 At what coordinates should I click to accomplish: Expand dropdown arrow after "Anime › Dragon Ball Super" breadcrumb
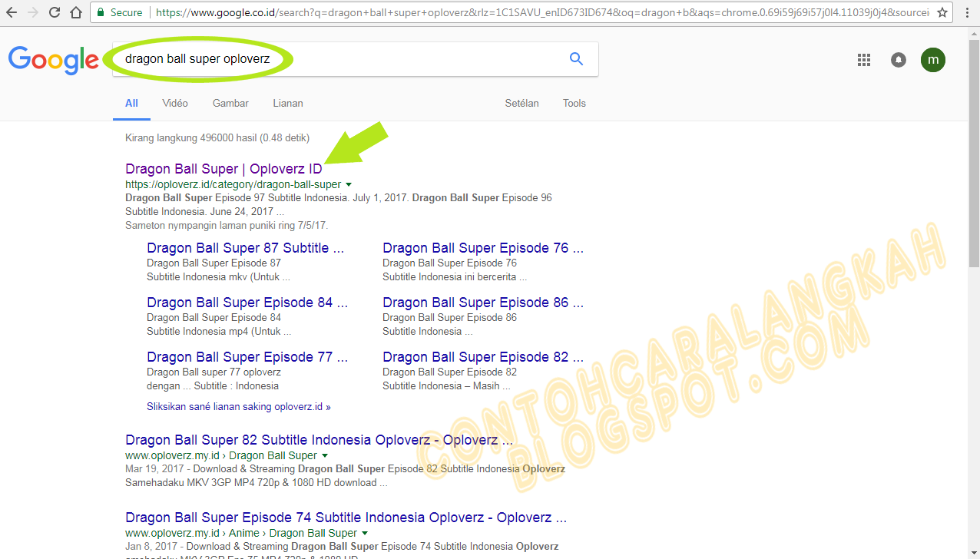[x=365, y=534]
